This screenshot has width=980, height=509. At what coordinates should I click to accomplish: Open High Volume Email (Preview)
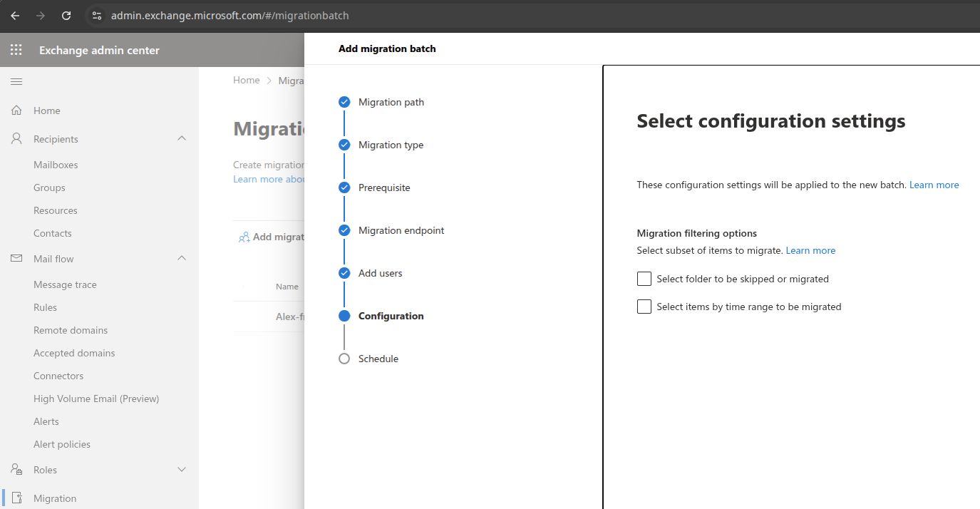[96, 399]
